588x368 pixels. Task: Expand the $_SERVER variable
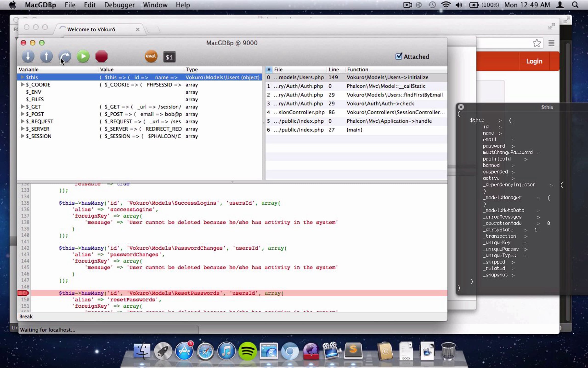22,129
